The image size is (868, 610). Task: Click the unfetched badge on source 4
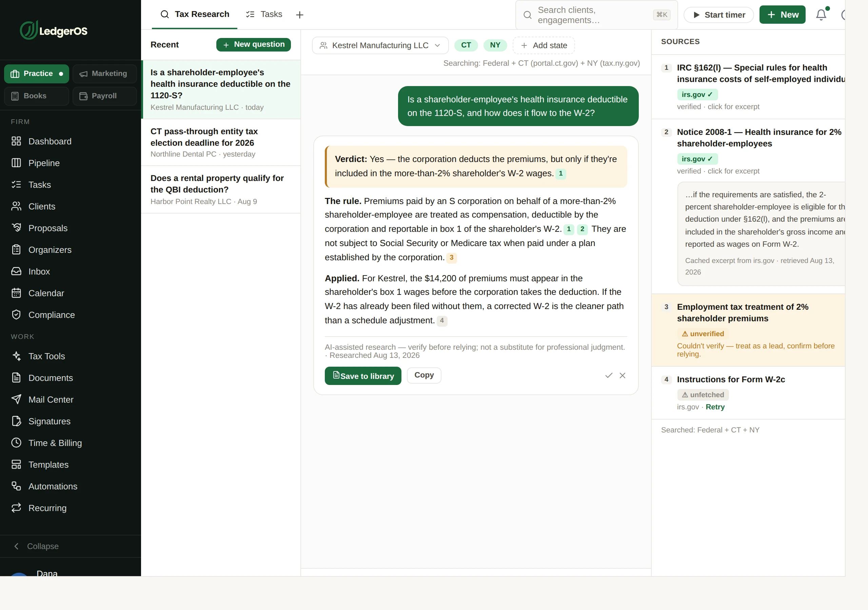[x=703, y=394]
